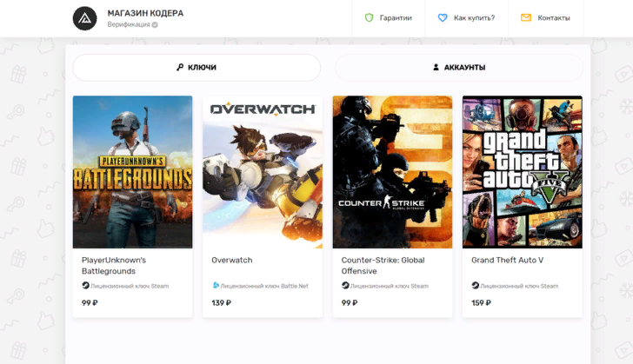This screenshot has height=364, width=633.
Task: Click the 139 ₽ Overwatch price
Action: point(221,302)
